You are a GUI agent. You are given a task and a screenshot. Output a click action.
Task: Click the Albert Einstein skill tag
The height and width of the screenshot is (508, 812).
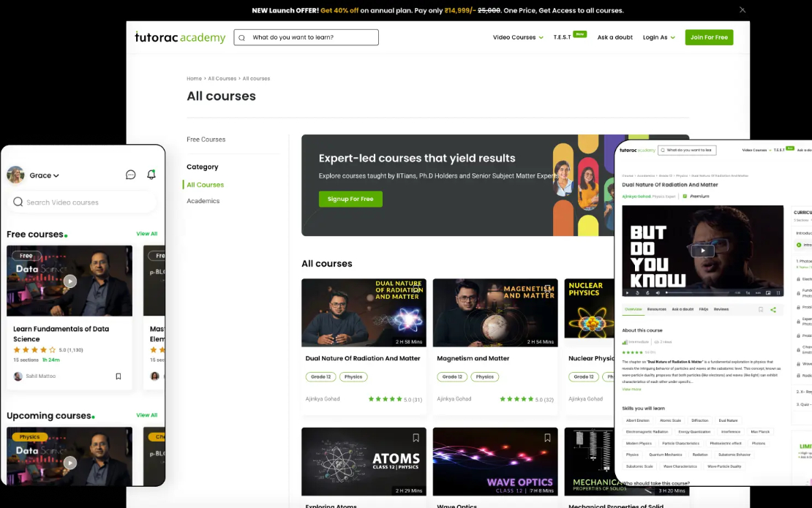coord(637,420)
